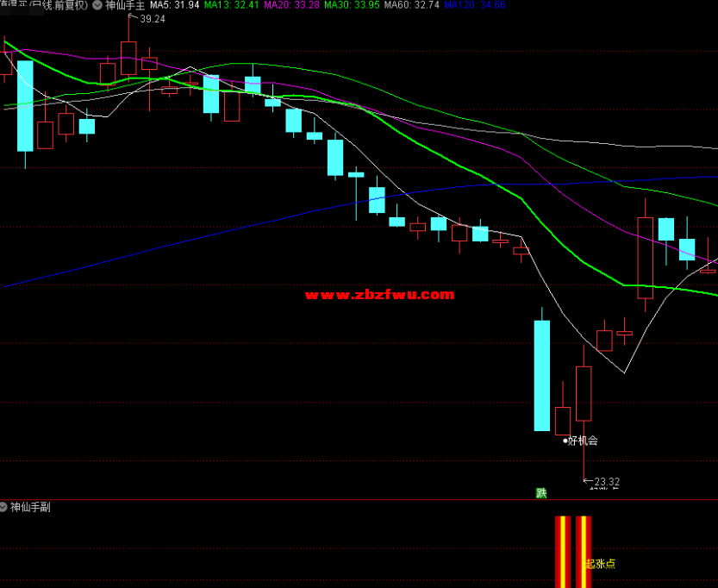Click the blue MA120 label
Screen dimensions: 718x588
(x=474, y=5)
